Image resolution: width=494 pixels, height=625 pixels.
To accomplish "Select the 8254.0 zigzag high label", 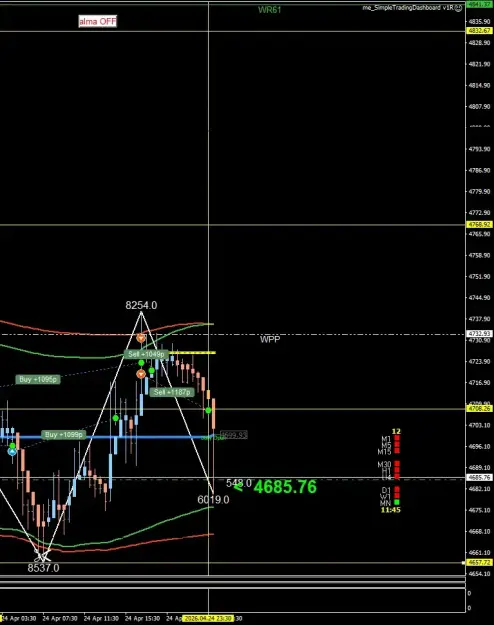I will (141, 305).
